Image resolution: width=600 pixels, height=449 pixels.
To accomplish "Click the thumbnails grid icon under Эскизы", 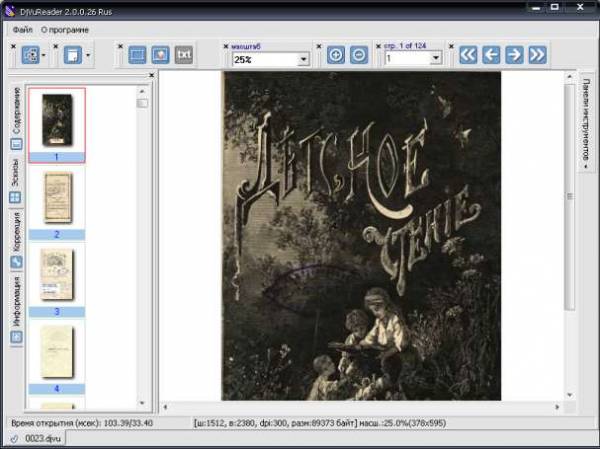I will pos(15,198).
